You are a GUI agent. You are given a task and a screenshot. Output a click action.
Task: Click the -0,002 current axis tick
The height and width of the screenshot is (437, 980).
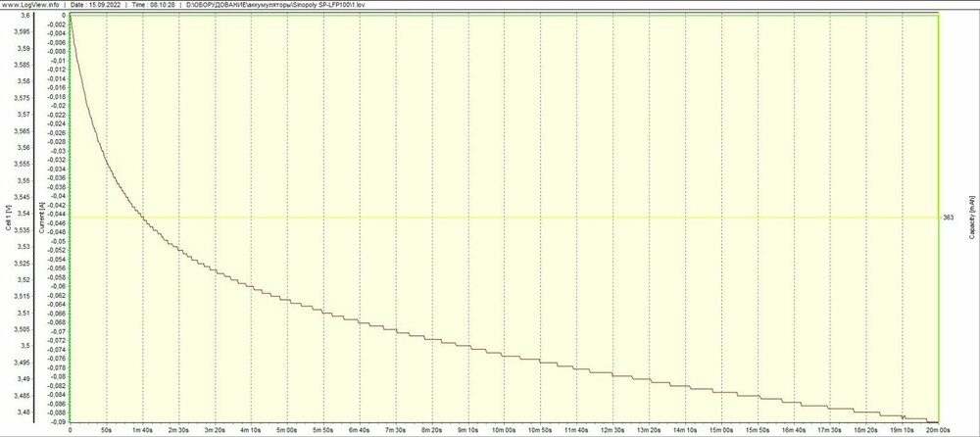pos(57,24)
